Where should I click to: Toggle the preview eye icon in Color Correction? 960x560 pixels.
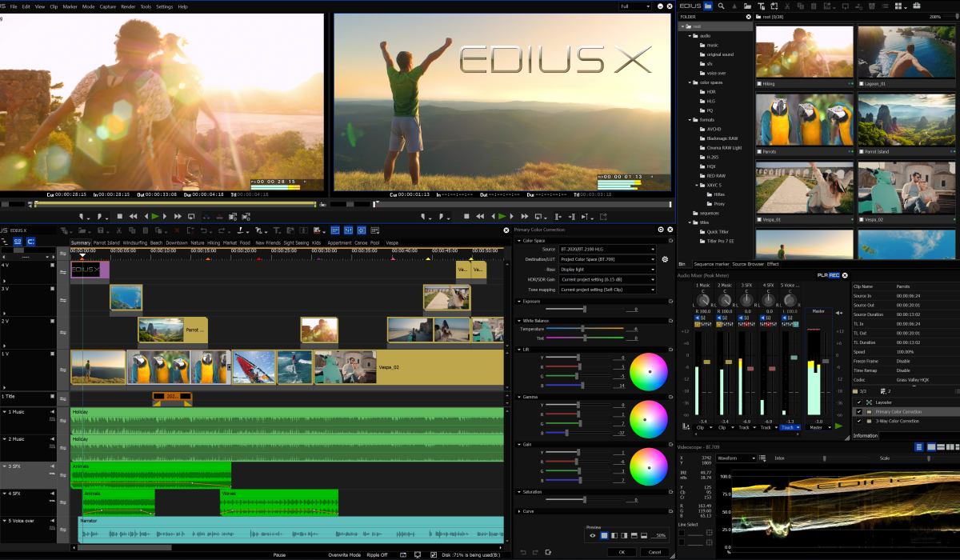click(x=593, y=535)
